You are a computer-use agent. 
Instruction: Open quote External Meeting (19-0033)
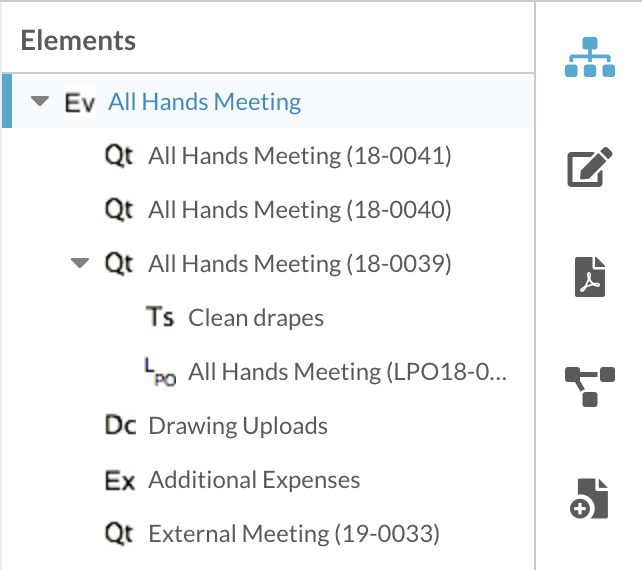[294, 534]
